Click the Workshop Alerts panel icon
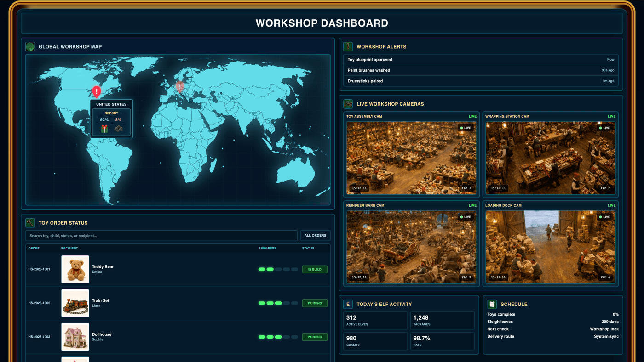The image size is (644, 362). pos(348,46)
